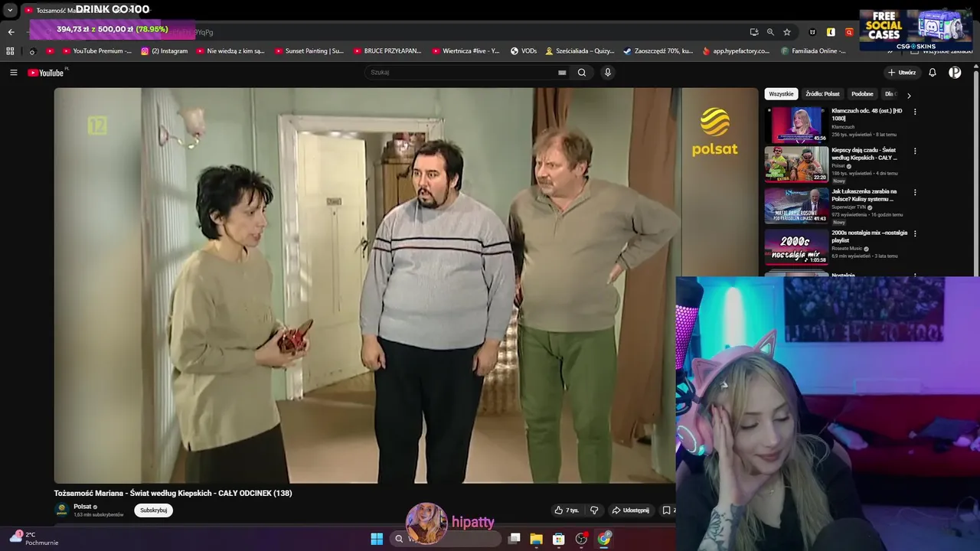Screen dimensions: 980x551
Task: Open Sześcialiada Quizy bookmark
Action: (580, 51)
